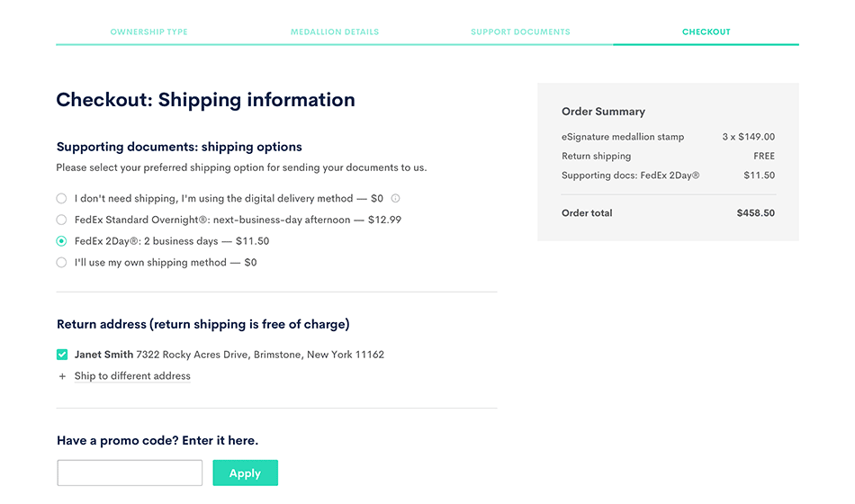Select the digital delivery method radio button
The height and width of the screenshot is (504, 855).
click(x=61, y=199)
